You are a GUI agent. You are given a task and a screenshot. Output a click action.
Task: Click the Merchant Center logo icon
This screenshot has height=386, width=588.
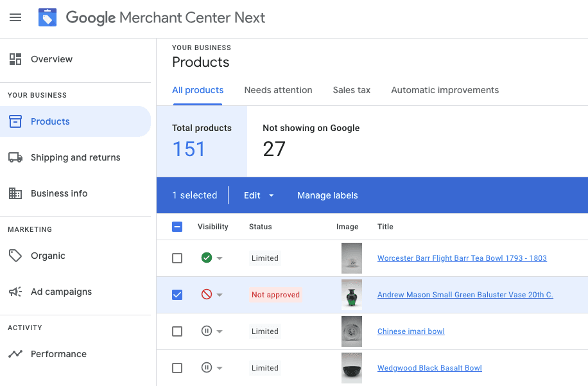click(x=47, y=17)
